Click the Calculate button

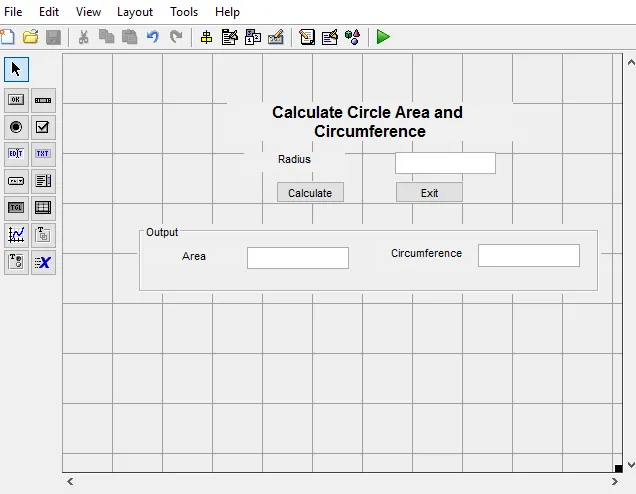(x=310, y=192)
